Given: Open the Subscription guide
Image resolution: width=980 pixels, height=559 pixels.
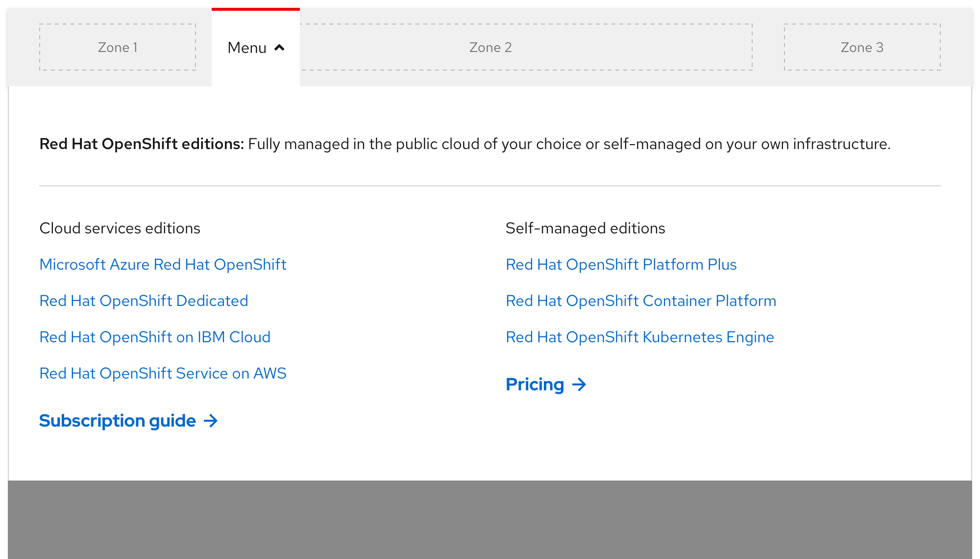Looking at the screenshot, I should click(117, 421).
